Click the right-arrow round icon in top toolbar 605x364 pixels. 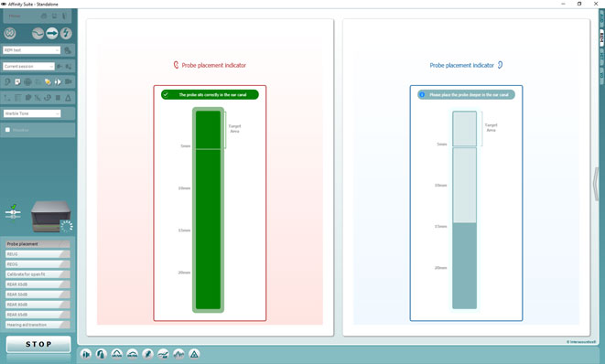51,34
